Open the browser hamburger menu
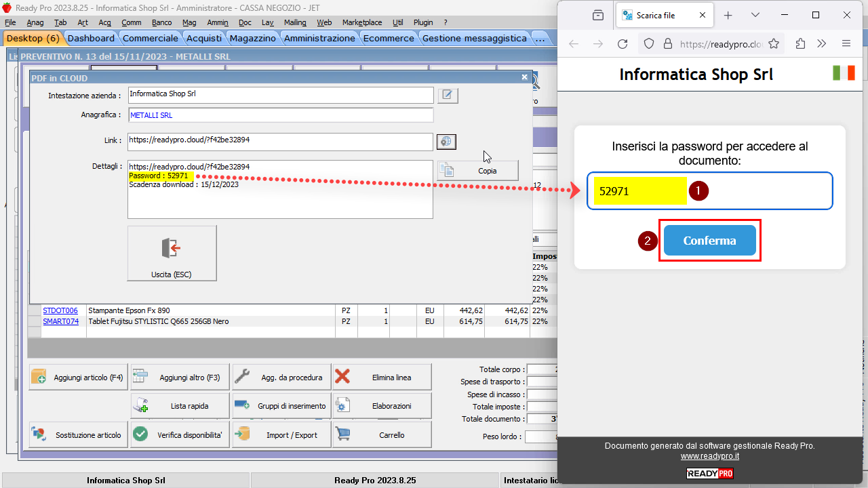The width and height of the screenshot is (868, 488). (x=846, y=44)
